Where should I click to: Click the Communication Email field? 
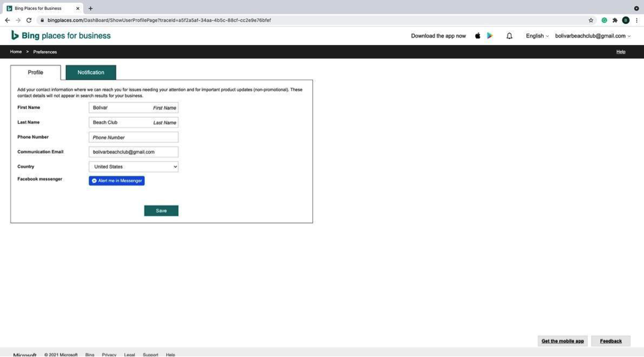(133, 152)
